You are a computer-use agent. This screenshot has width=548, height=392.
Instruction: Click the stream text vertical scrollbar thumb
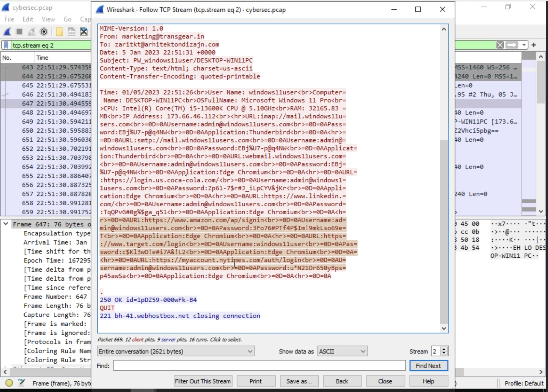(x=444, y=232)
